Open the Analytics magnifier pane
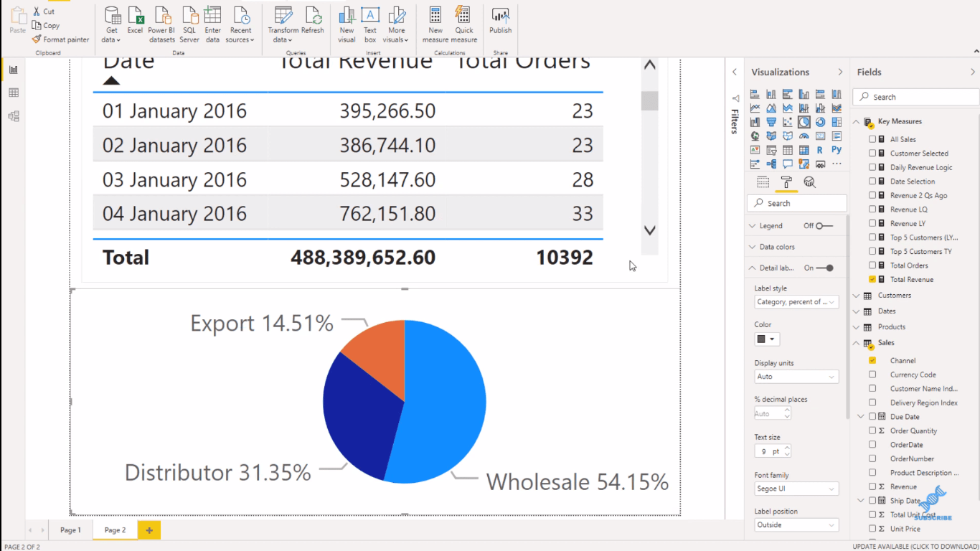Image resolution: width=980 pixels, height=551 pixels. point(809,182)
